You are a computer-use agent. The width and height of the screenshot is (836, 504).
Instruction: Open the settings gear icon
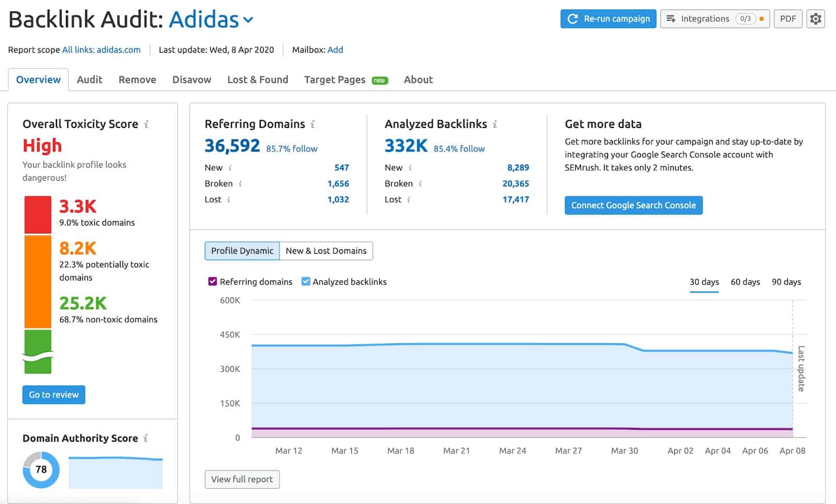point(815,19)
